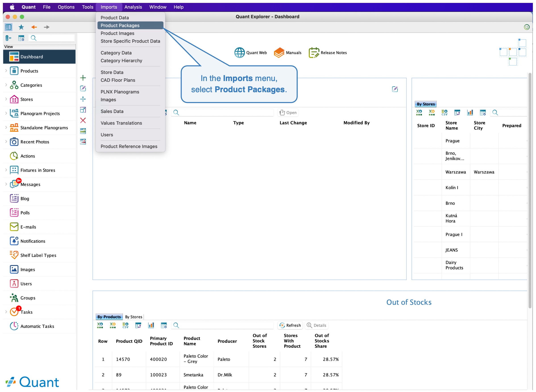Screen dimensions: 536x392
Task: Open the Quant Web link
Action: (250, 53)
